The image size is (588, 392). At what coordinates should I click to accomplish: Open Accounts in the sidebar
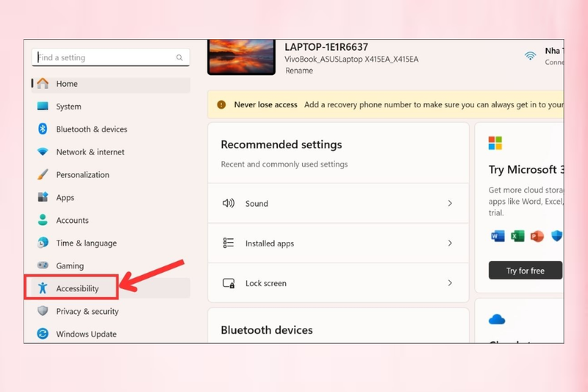111,220
